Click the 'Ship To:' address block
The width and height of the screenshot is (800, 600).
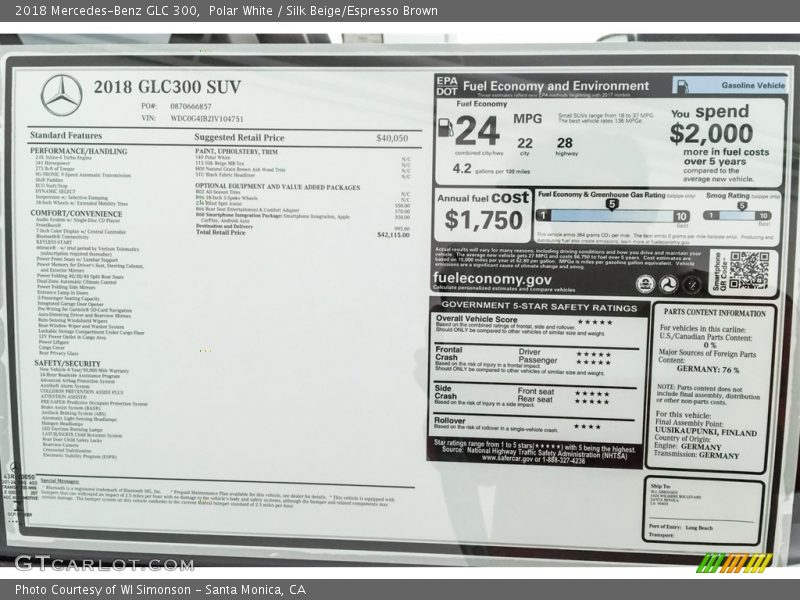point(676,495)
